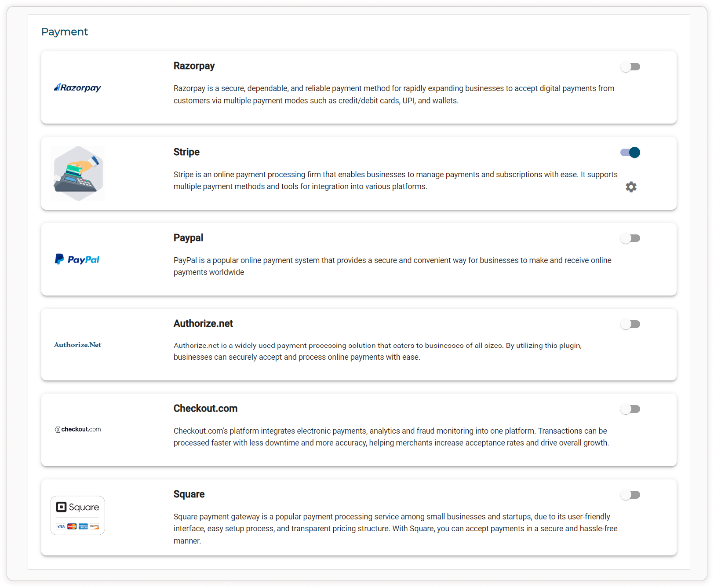
Task: Click the checkout.com logo
Action: (77, 429)
